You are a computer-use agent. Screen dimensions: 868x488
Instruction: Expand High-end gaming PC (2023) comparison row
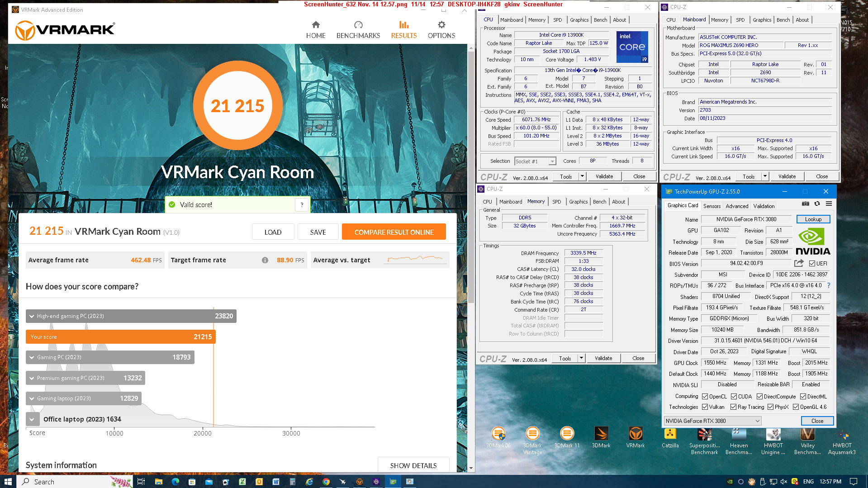(x=32, y=316)
